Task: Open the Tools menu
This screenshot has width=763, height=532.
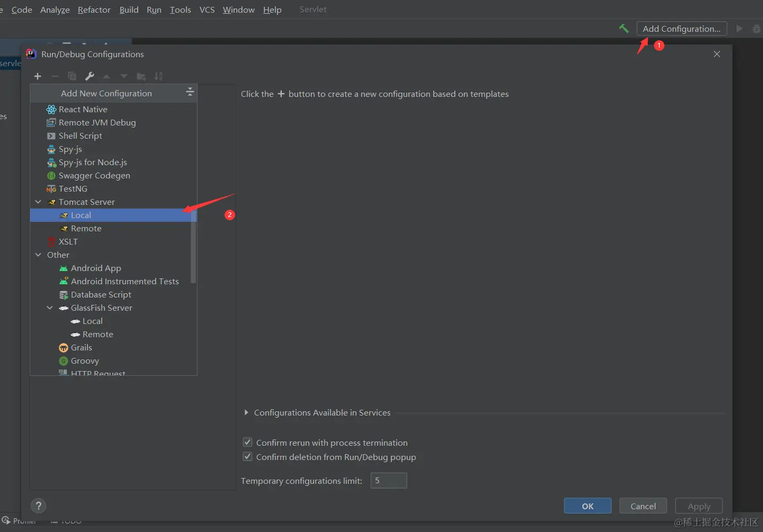Action: pyautogui.click(x=181, y=10)
